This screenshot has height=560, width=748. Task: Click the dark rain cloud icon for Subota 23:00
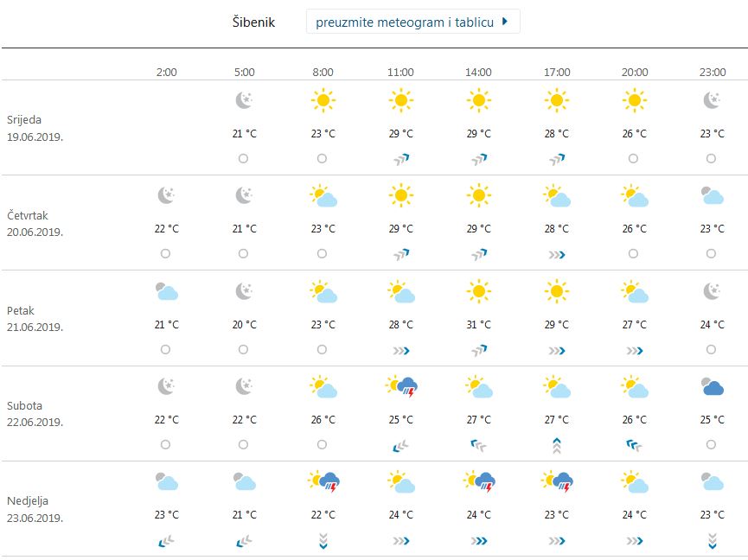[x=711, y=387]
